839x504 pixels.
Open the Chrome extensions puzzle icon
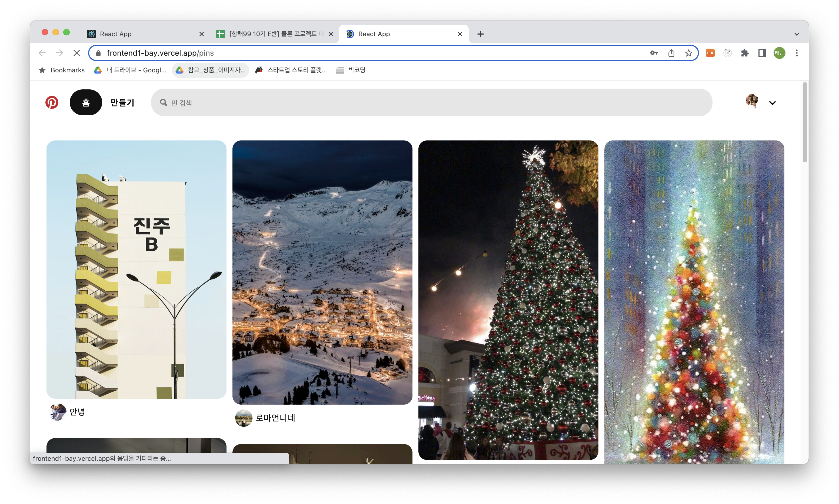pyautogui.click(x=745, y=53)
